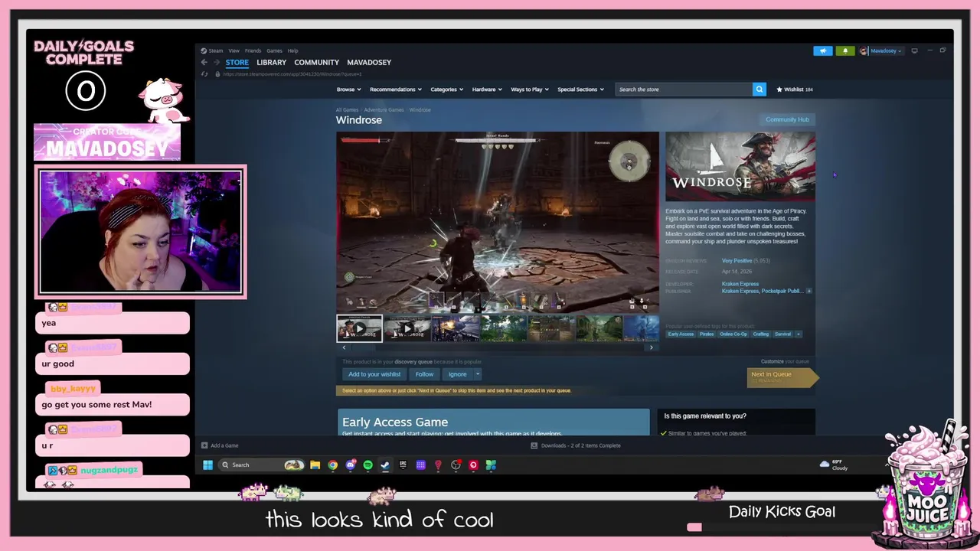Select the STORE tab

(x=237, y=62)
